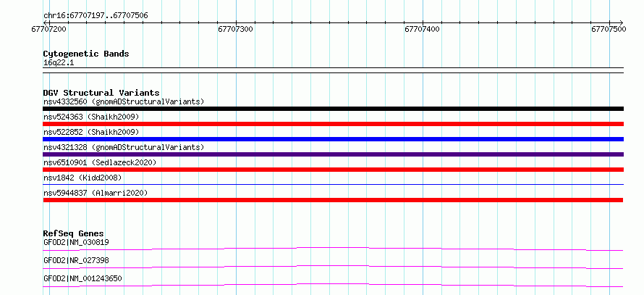Image resolution: width=644 pixels, height=295 pixels.
Task: Open the nsv6510901 (Sedlazeck2020) label
Action: pos(100,162)
